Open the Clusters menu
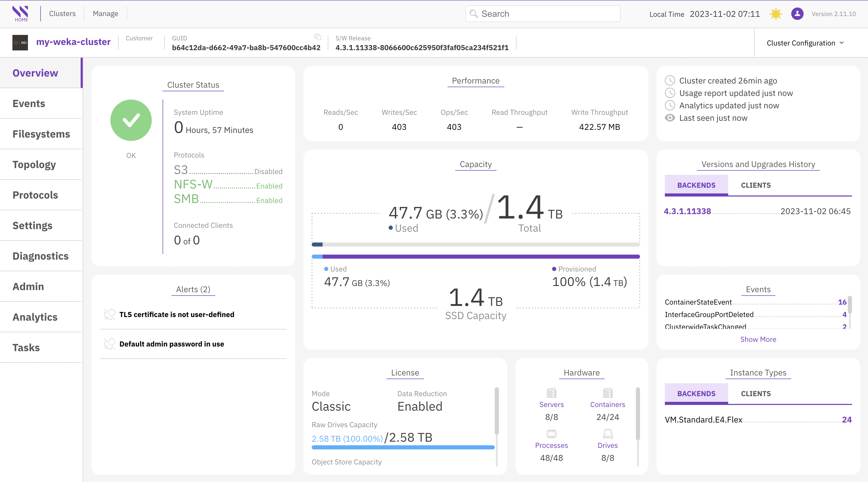Screen dimensions: 868x482 [x=62, y=13]
